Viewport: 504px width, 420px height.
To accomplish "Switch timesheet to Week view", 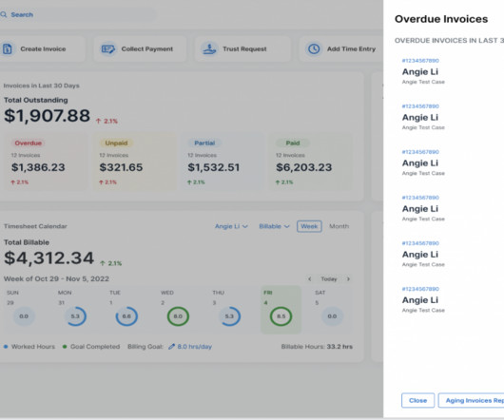I will click(309, 226).
